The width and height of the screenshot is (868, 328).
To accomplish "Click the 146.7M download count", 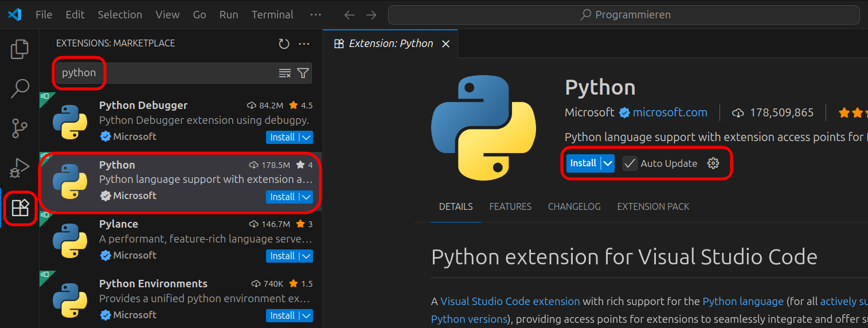I will (x=275, y=224).
